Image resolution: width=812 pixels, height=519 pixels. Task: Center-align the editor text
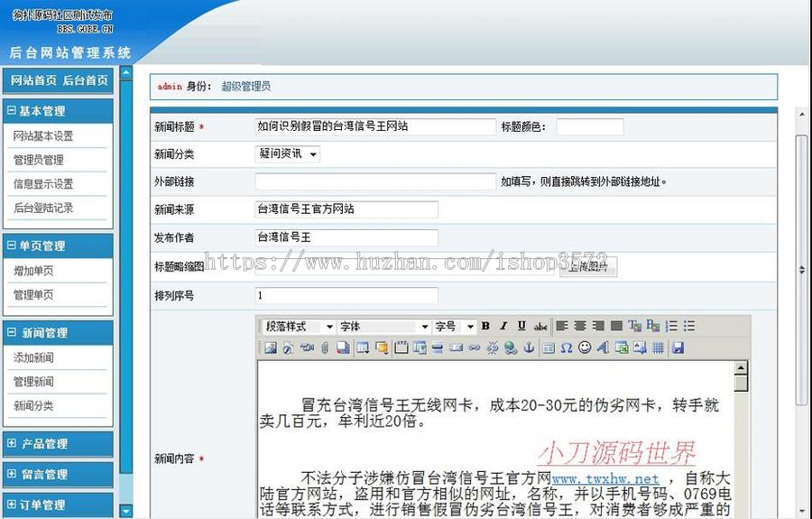click(580, 326)
